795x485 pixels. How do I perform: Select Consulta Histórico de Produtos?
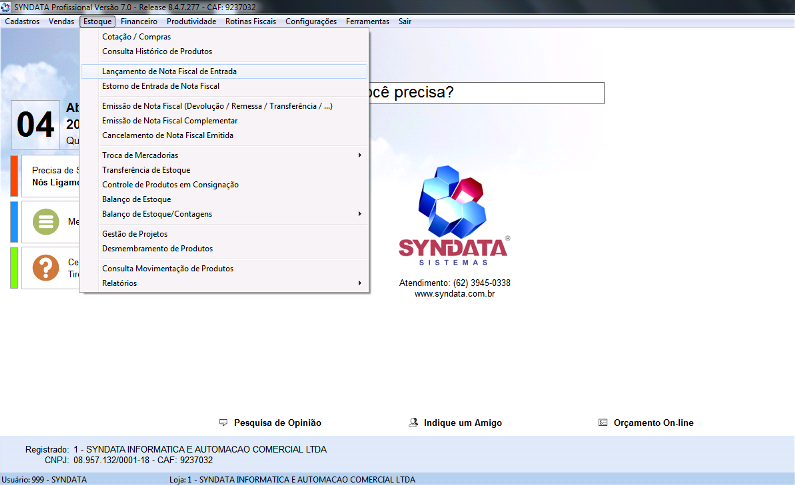click(x=224, y=51)
